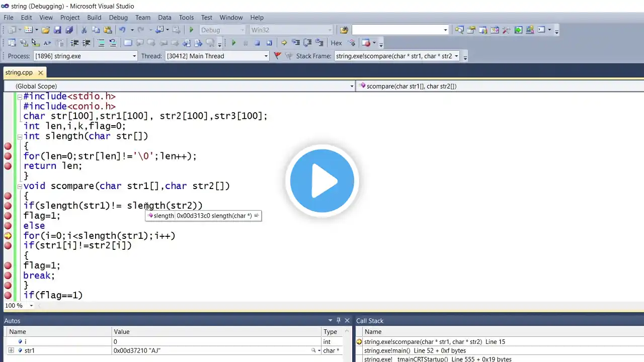644x362 pixels.
Task: Close the string.cpp tab
Action: (40, 73)
